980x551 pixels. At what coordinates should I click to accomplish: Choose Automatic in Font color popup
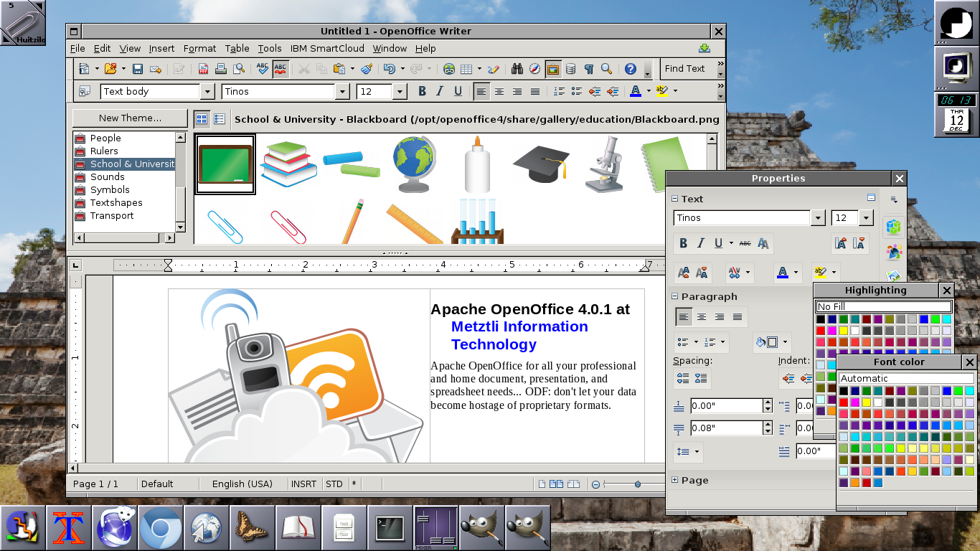(x=907, y=378)
